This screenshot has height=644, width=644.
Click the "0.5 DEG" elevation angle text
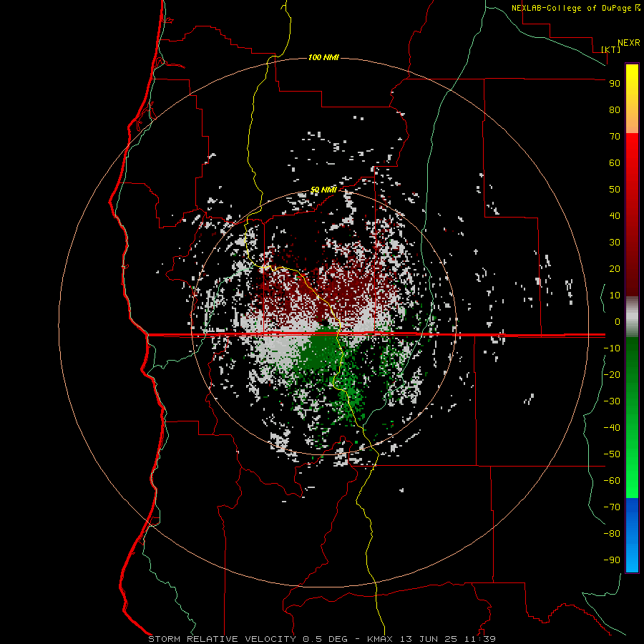coord(326,639)
